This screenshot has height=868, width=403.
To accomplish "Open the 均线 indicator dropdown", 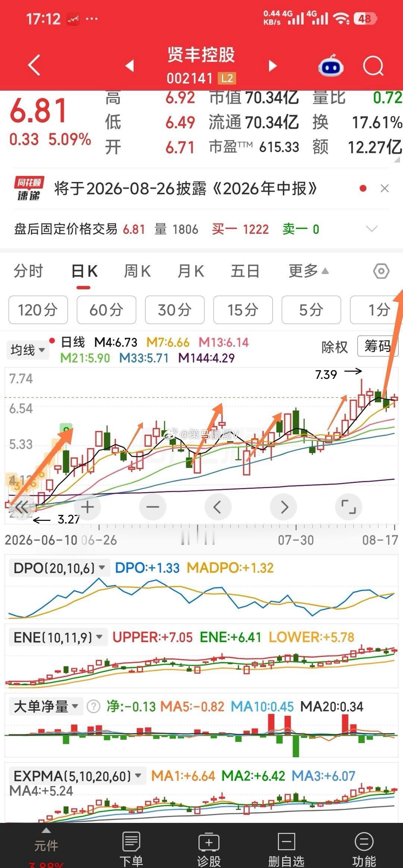I will click(28, 350).
